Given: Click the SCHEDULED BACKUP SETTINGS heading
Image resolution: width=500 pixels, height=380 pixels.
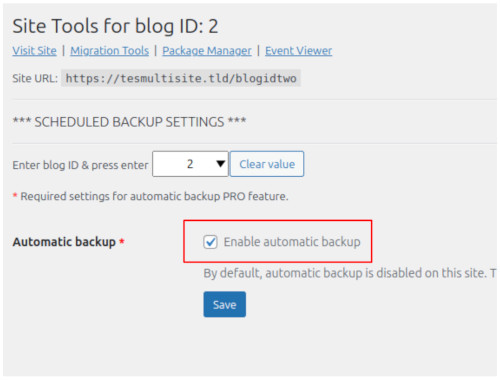Looking at the screenshot, I should coord(129,122).
